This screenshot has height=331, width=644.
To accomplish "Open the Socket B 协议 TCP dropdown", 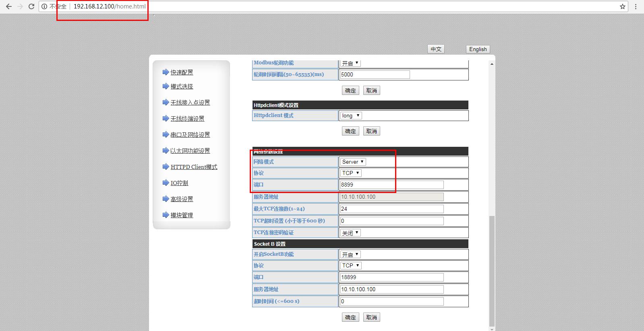I will point(351,265).
